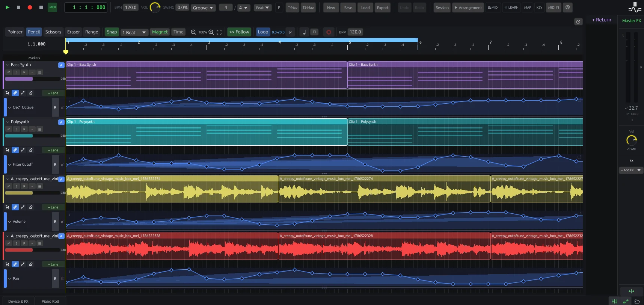This screenshot has height=305, width=644.
Task: Click the transport BPM 120.0 field
Action: pos(131,8)
